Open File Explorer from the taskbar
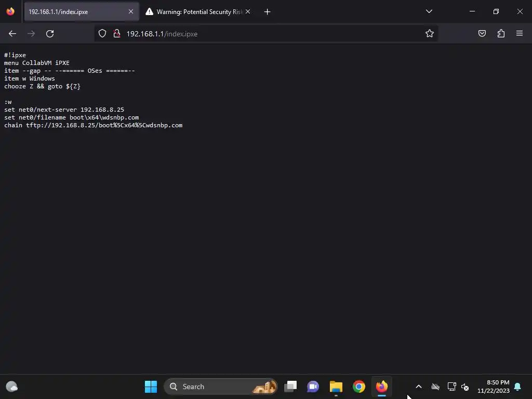Image resolution: width=532 pixels, height=399 pixels. pos(336,387)
